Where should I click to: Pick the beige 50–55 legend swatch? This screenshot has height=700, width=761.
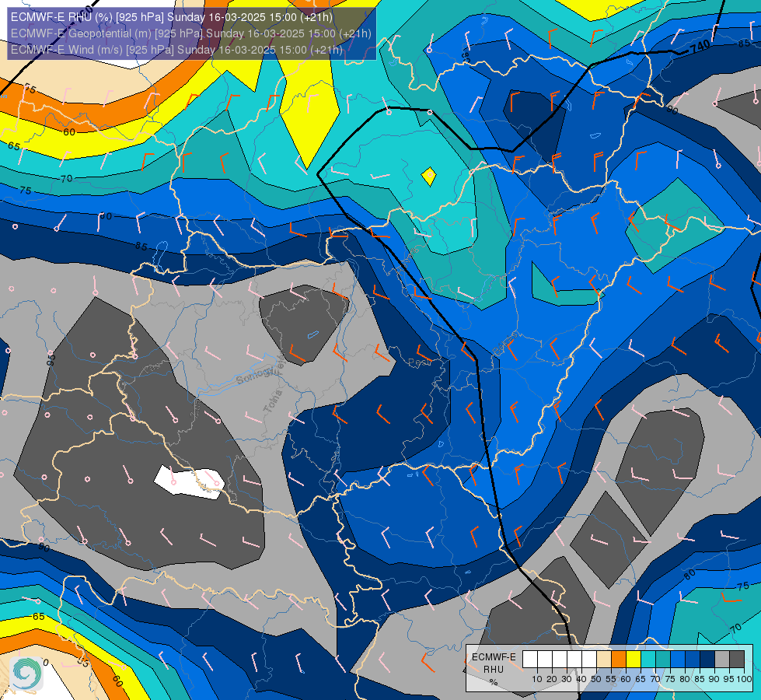point(604,660)
